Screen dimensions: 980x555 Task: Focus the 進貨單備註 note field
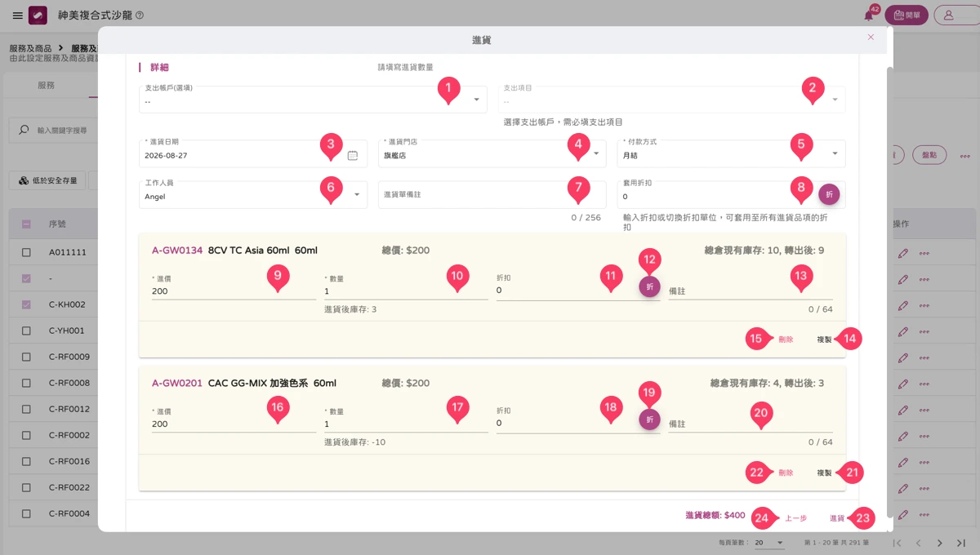[x=492, y=194]
